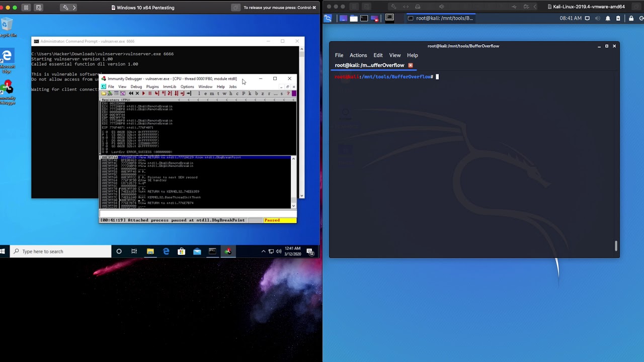Open File Explorer from Windows taskbar
The image size is (644, 362).
150,251
